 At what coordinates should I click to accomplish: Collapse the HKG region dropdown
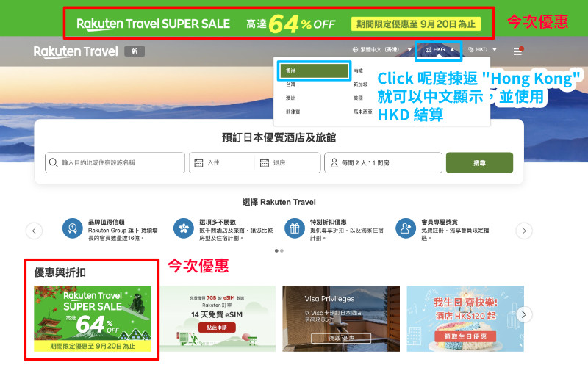tap(440, 49)
